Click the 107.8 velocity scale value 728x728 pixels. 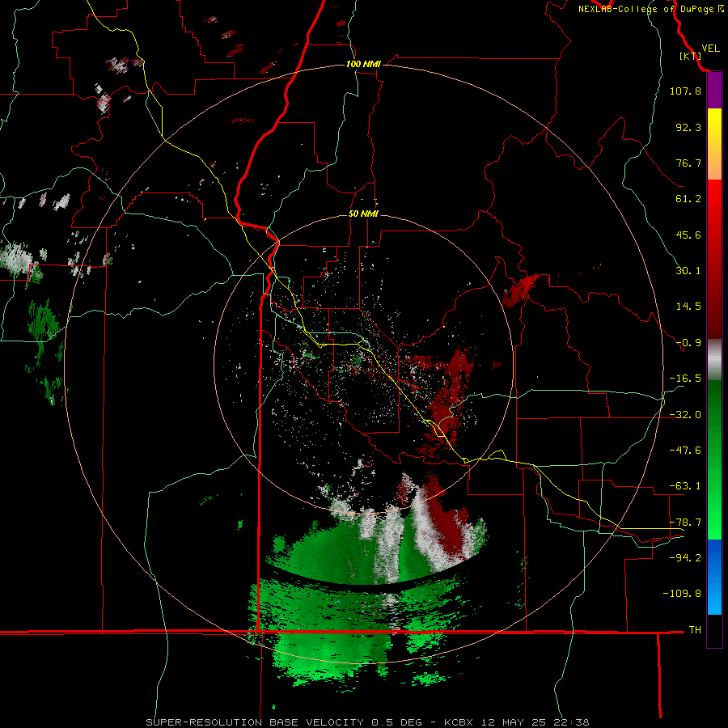pos(685,91)
